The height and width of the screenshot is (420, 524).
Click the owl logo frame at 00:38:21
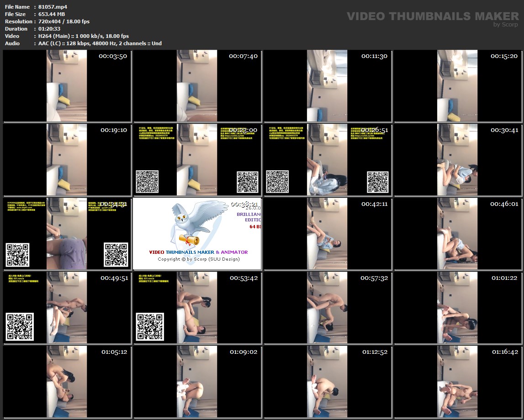coord(197,234)
